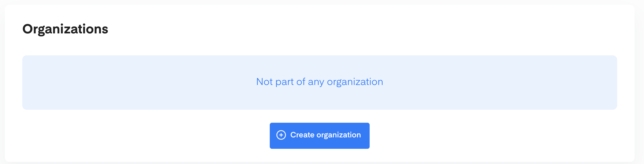Click the word 'Create' on the blue button
The image size is (644, 164).
click(302, 135)
